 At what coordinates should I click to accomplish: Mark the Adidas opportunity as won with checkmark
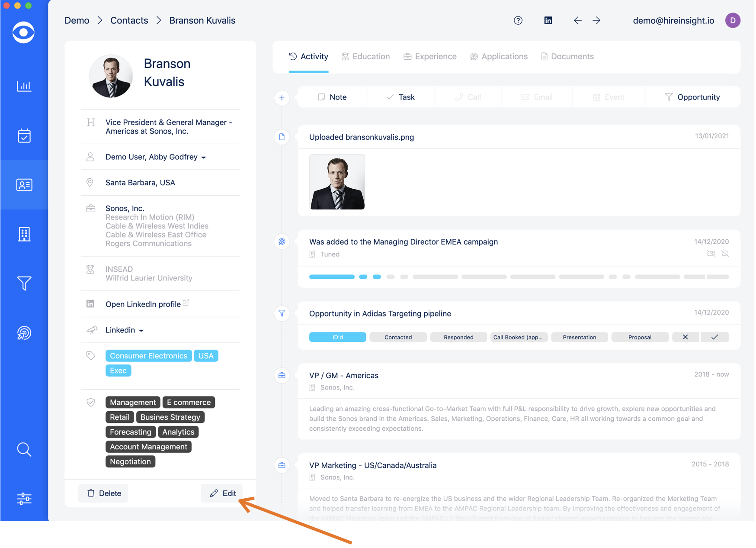pyautogui.click(x=714, y=337)
